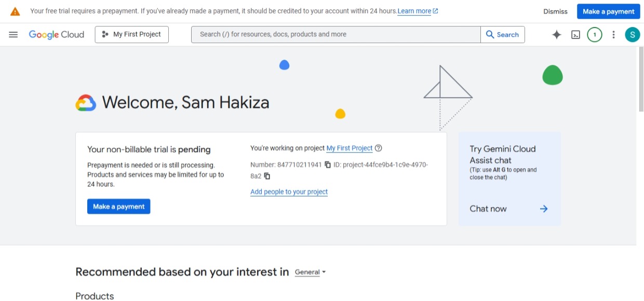Click the Chat now arrow
644x301 pixels.
click(544, 209)
